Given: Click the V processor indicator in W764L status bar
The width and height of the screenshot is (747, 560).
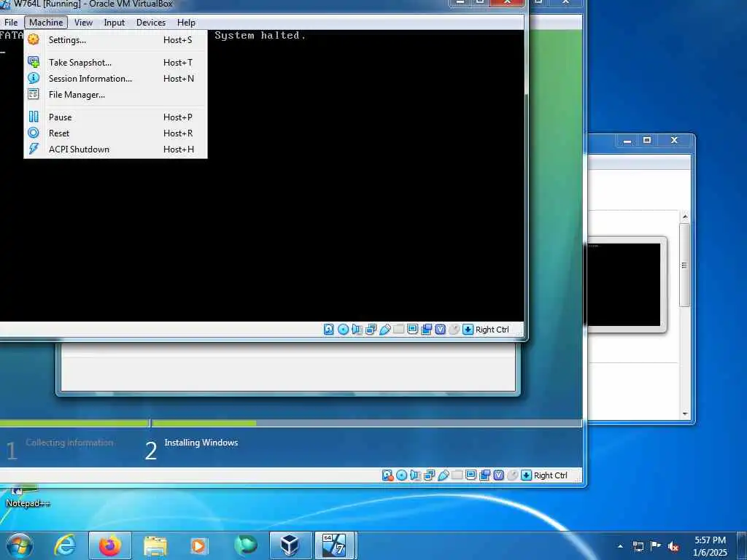Looking at the screenshot, I should 440,330.
